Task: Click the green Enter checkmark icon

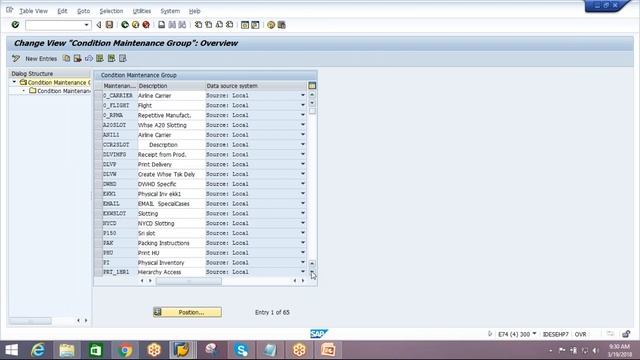Action: (15, 25)
